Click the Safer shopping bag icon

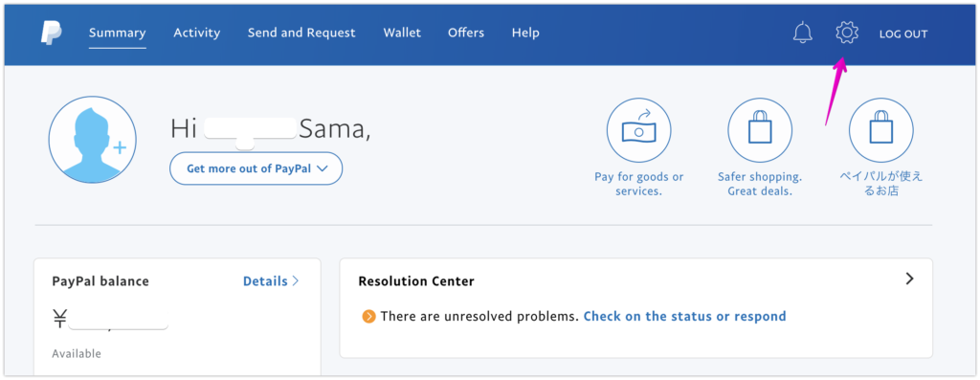759,130
